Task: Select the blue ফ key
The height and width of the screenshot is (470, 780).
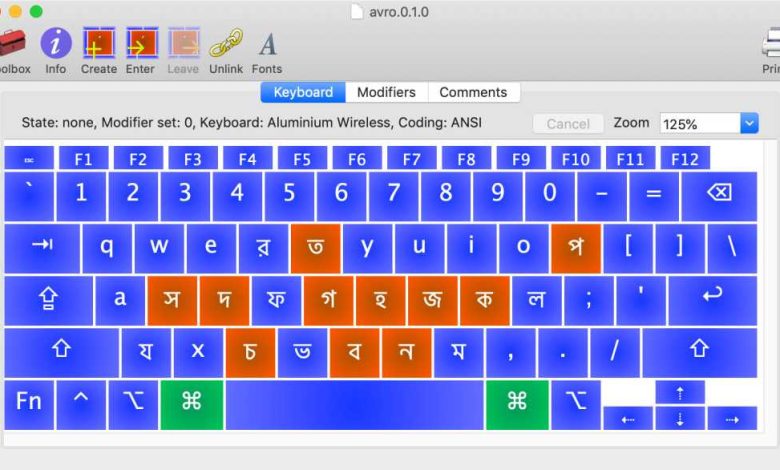Action: (x=277, y=300)
